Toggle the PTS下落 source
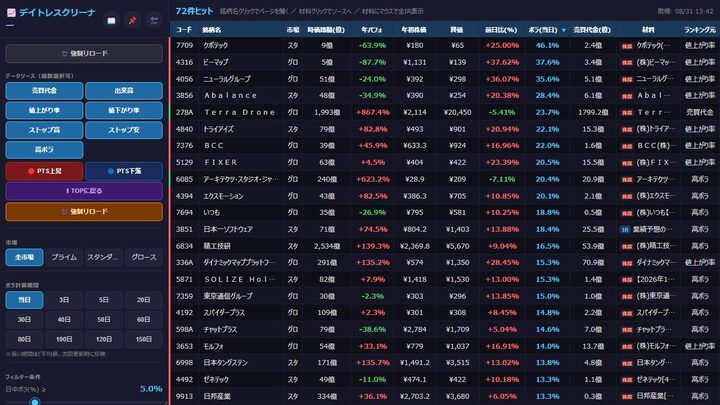This screenshot has width=720, height=405. pos(124,171)
